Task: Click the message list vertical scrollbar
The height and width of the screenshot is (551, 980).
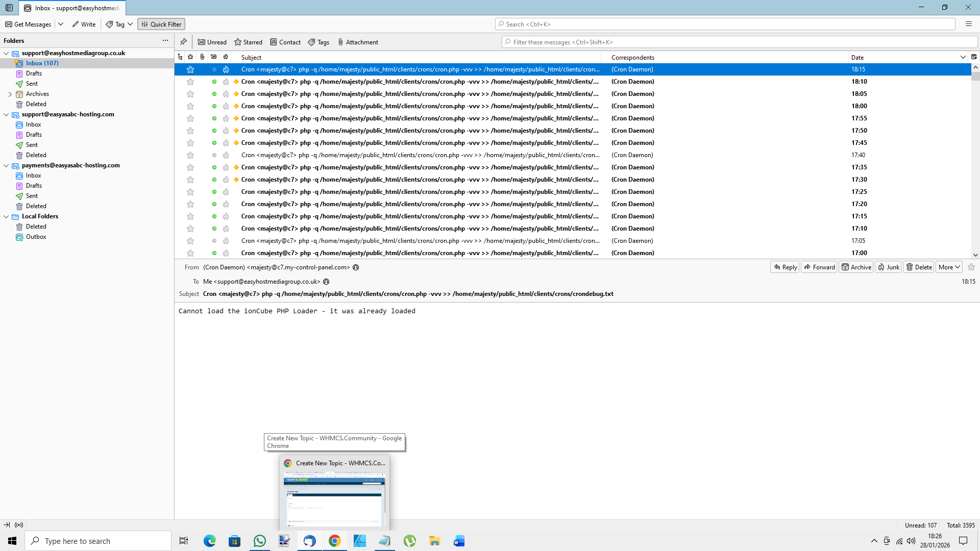Action: point(975,153)
